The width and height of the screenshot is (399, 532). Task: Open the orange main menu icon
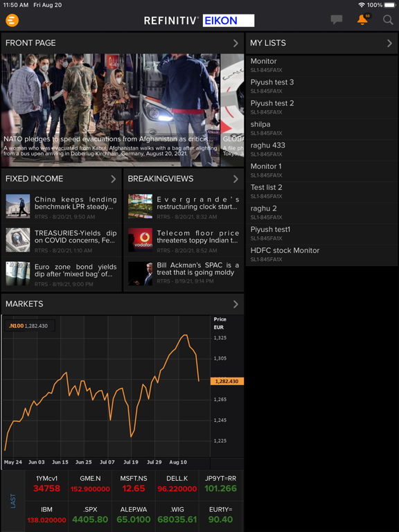point(12,20)
